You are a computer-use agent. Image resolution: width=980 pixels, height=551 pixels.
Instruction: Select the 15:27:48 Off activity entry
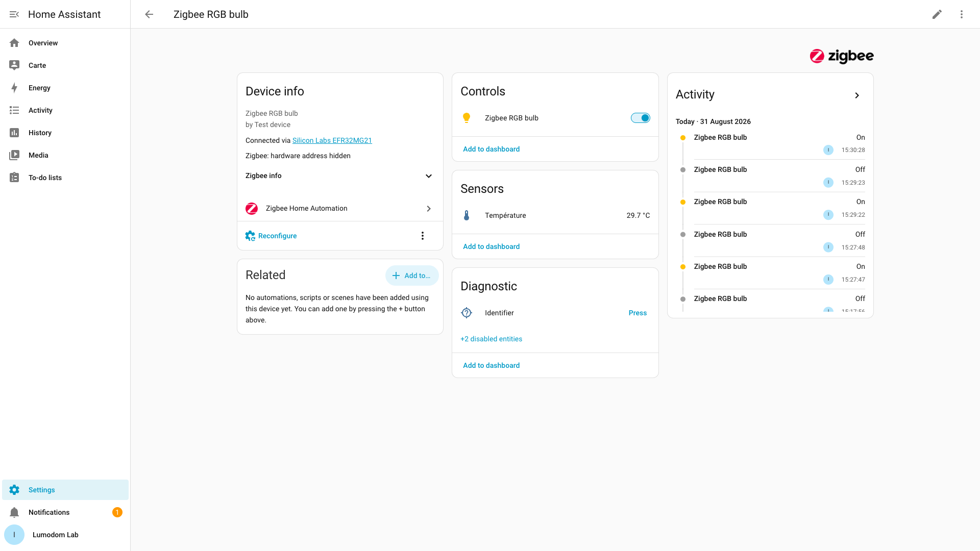click(x=770, y=241)
